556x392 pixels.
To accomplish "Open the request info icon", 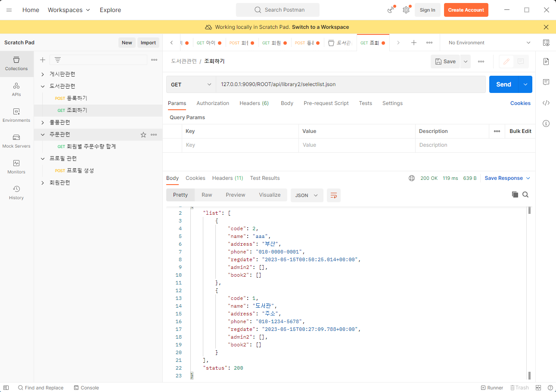I will point(546,123).
